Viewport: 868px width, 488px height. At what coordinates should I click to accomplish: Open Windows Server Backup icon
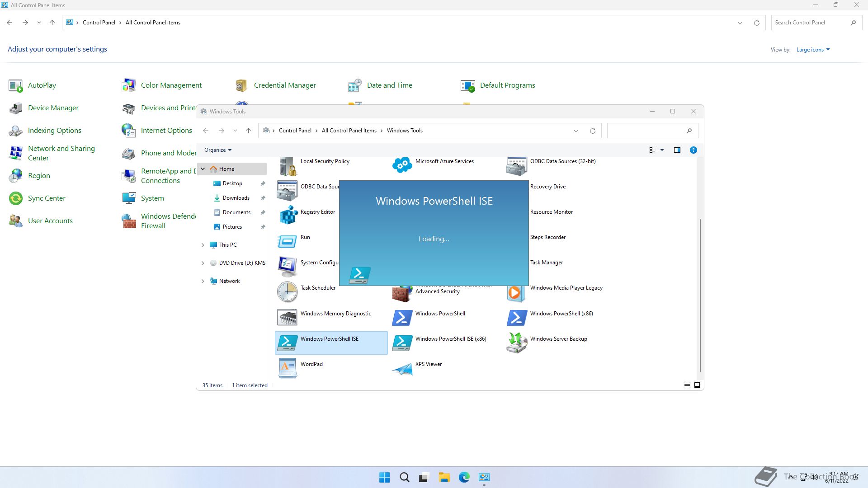517,343
